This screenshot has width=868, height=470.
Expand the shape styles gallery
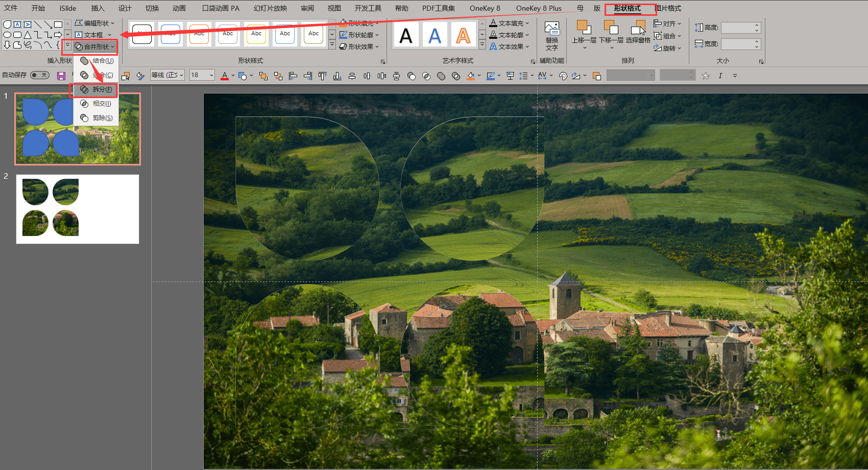tap(332, 45)
